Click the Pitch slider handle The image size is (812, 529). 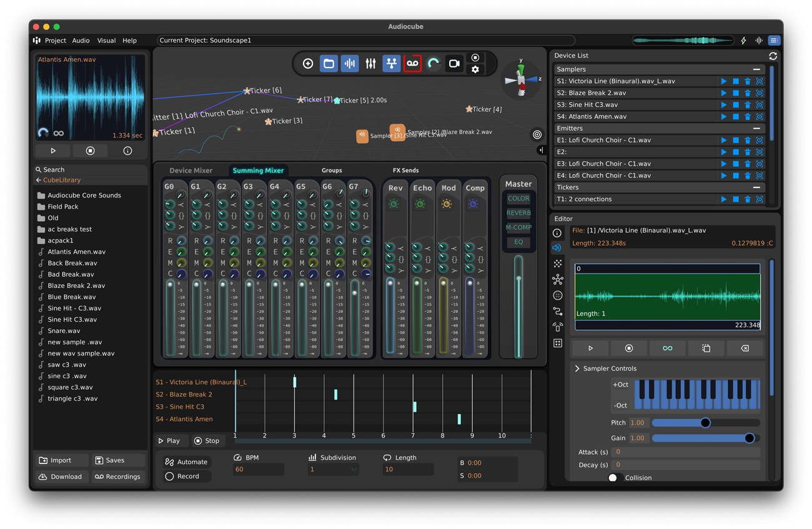tap(705, 423)
